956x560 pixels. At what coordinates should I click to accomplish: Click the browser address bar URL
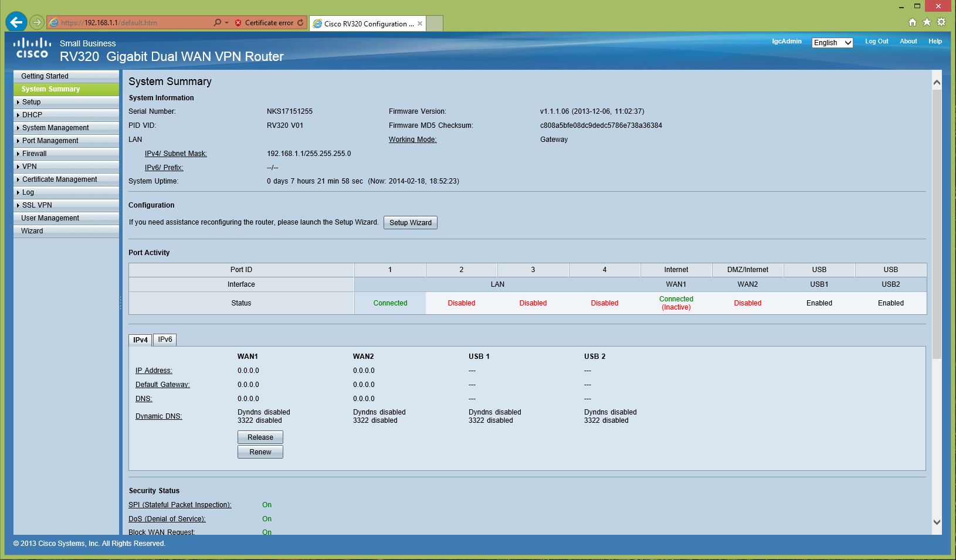pos(109,23)
